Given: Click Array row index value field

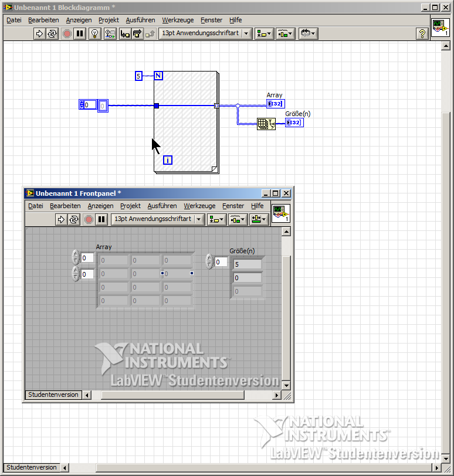Looking at the screenshot, I should tap(87, 258).
